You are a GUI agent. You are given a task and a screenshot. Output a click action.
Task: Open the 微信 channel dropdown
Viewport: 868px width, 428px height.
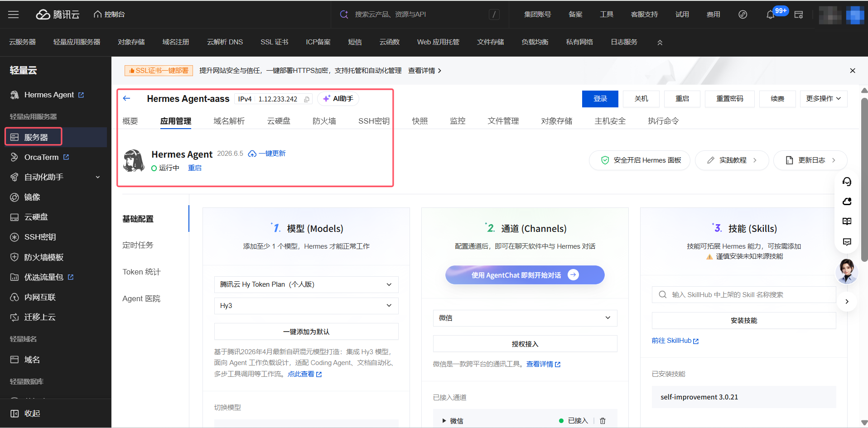point(525,318)
